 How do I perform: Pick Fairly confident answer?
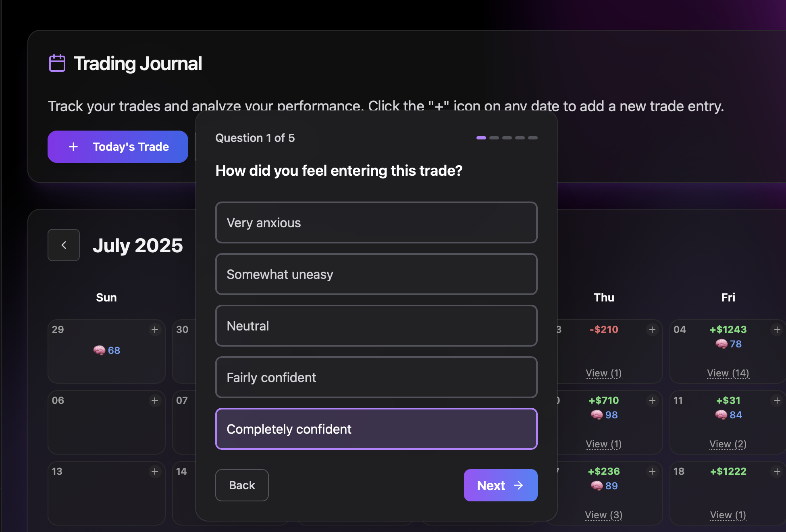point(376,377)
